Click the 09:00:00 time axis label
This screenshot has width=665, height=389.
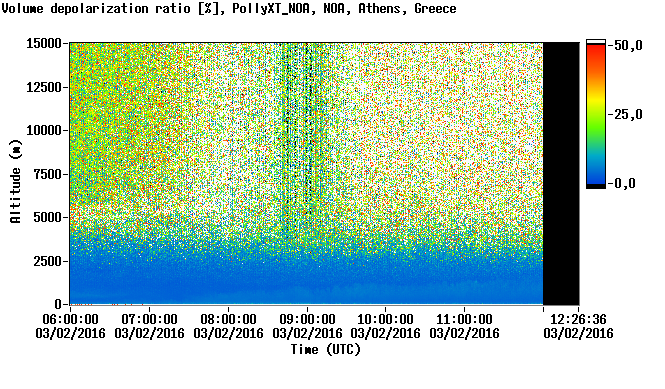pyautogui.click(x=307, y=319)
